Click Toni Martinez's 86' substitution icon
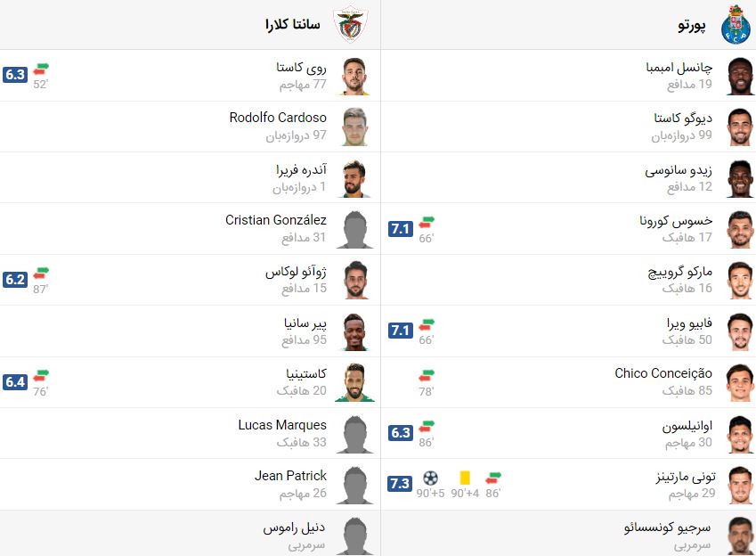Screen dimensions: 756x556 click(x=493, y=478)
